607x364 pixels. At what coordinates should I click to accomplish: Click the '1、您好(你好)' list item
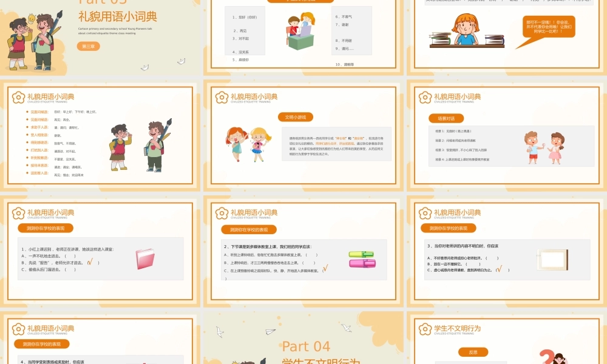point(245,18)
